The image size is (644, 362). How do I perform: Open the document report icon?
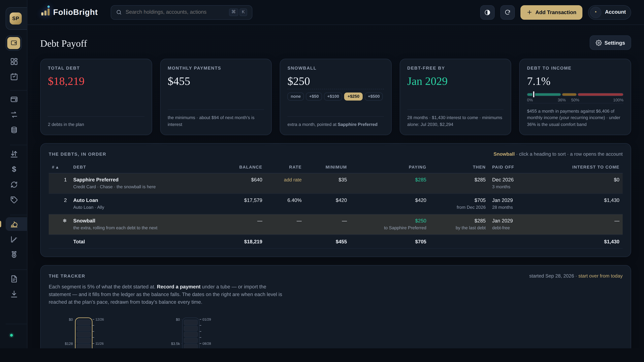14,279
